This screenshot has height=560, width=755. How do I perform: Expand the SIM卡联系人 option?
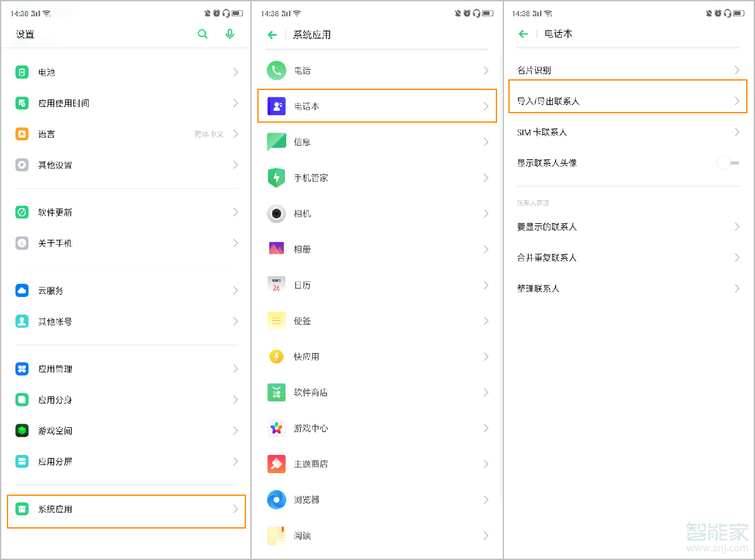(627, 132)
